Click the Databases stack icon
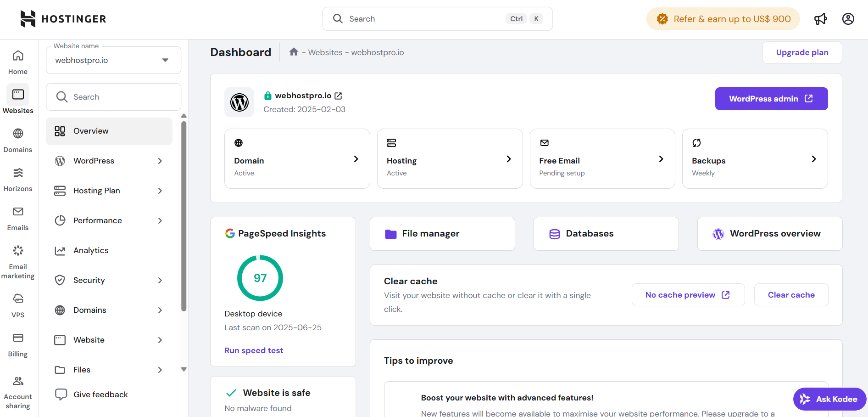Screen dimensions: 868x417 coord(555,234)
